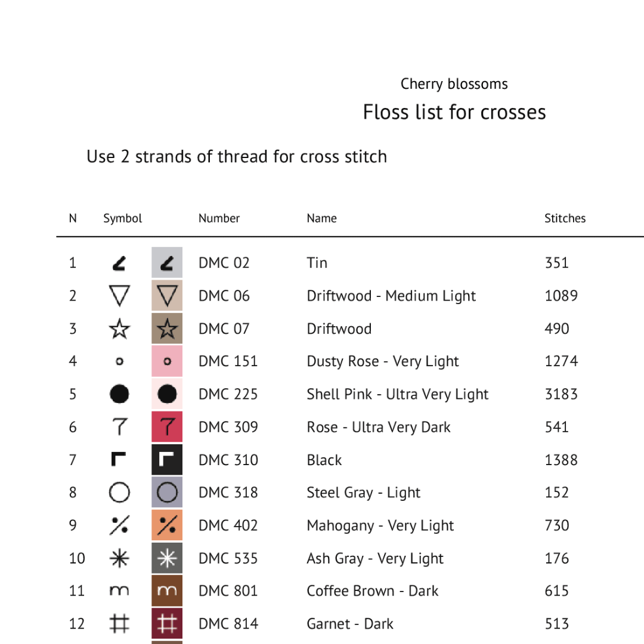Click the open circle symbol for DMC 318
The image size is (644, 644).
(x=119, y=492)
